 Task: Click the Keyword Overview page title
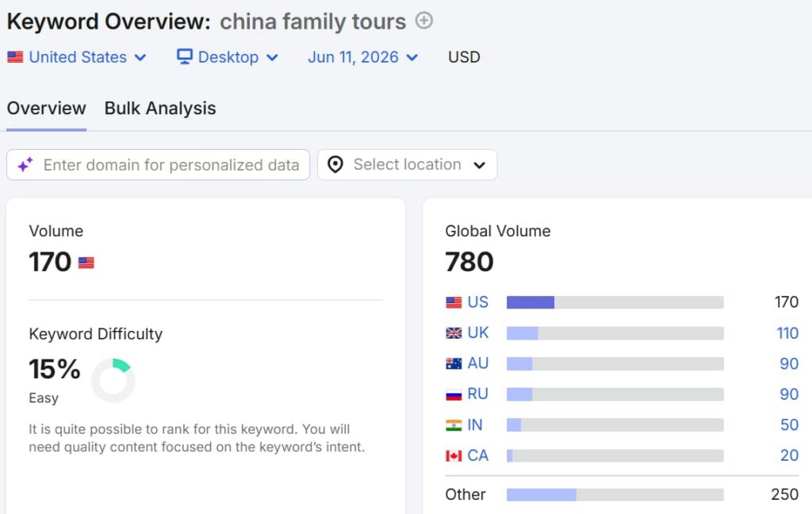click(109, 21)
